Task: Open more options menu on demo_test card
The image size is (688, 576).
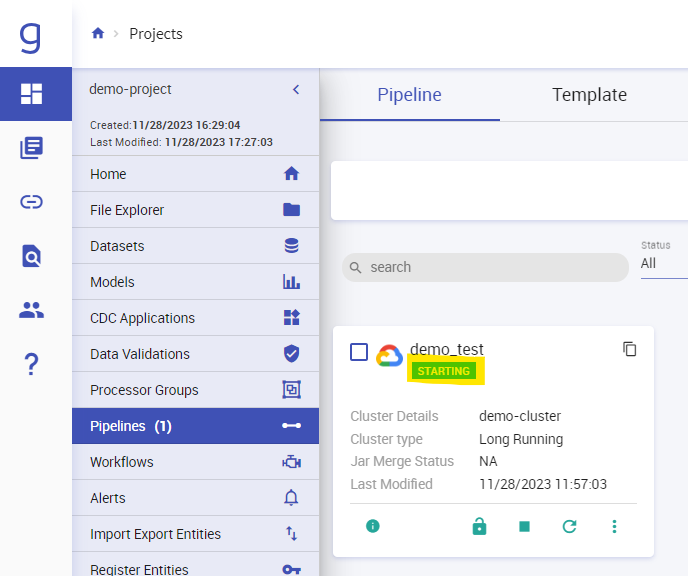Action: (x=614, y=526)
